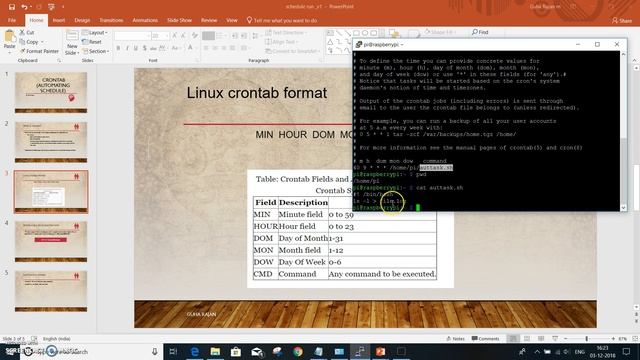This screenshot has width=640, height=360.
Task: Undo the last action
Action: 24,7
